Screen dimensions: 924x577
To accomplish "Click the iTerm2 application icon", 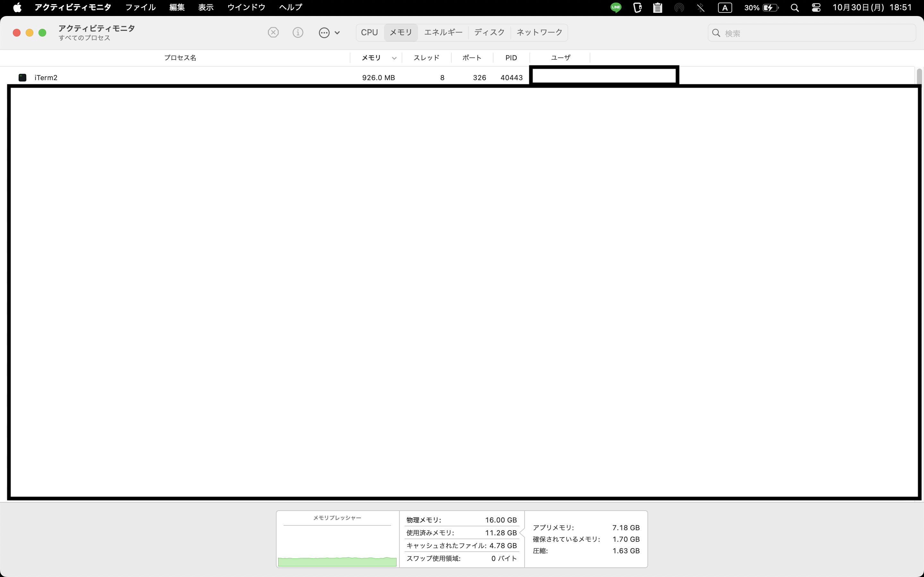I will coord(22,77).
